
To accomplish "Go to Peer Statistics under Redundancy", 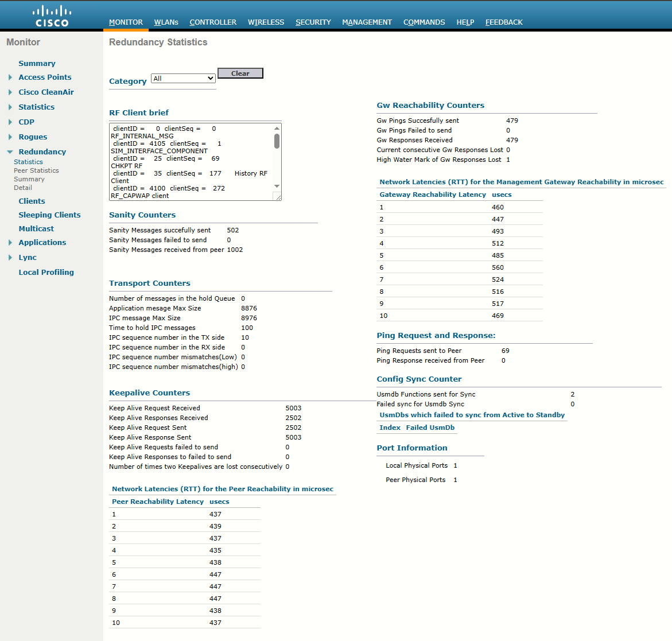I will pyautogui.click(x=36, y=170).
